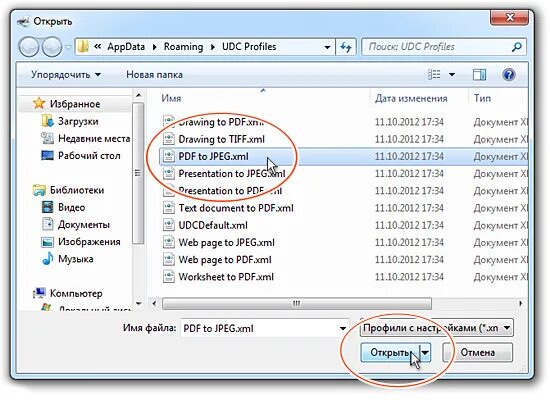Open help via blue question icon

(x=509, y=74)
